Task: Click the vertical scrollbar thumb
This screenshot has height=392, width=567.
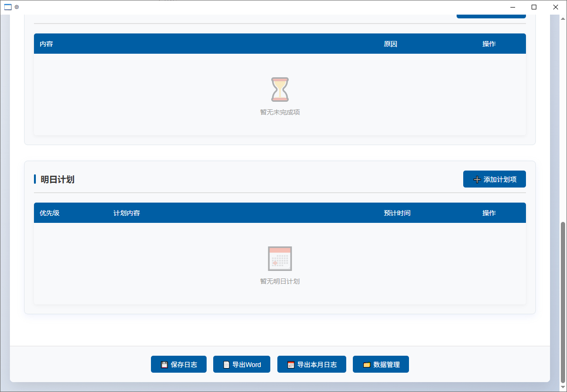Action: 562,302
